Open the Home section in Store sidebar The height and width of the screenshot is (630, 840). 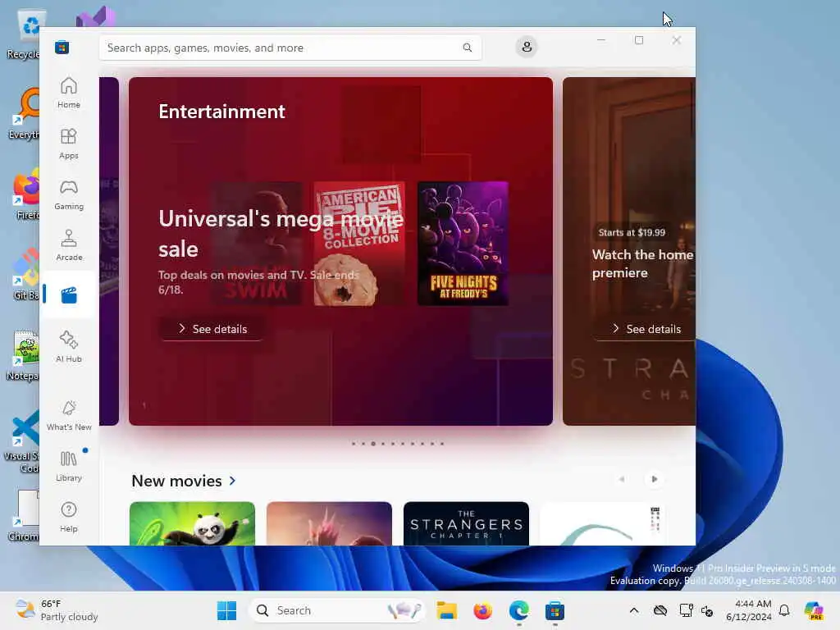point(69,93)
